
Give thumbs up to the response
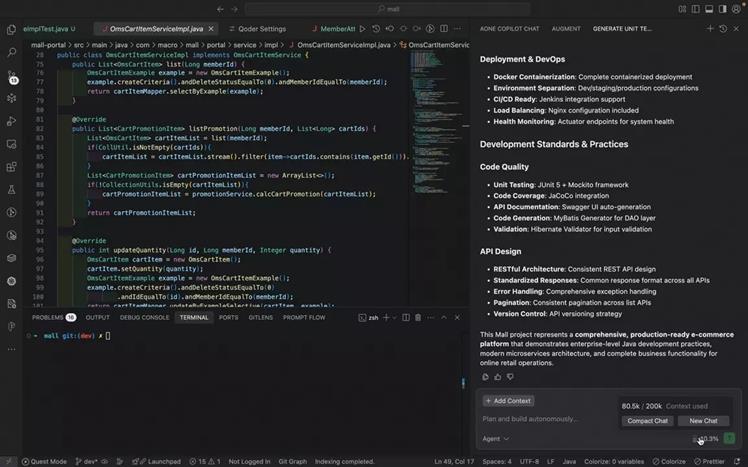(498, 377)
